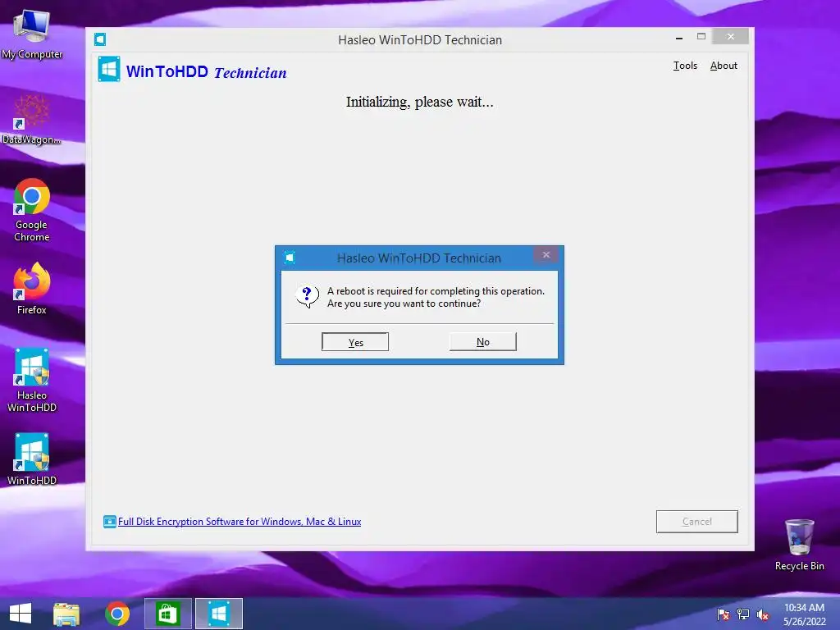The height and width of the screenshot is (630, 840).
Task: Confirm reboot by clicking Yes
Action: (354, 342)
